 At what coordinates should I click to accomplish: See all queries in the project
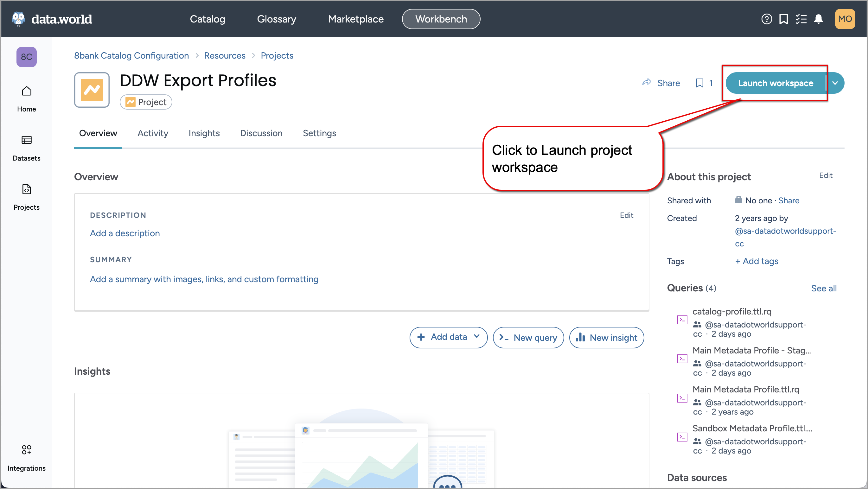pyautogui.click(x=824, y=288)
